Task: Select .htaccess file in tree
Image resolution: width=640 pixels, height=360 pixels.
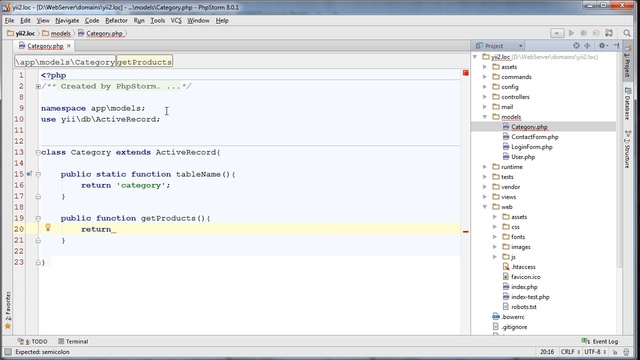Action: 523,267
